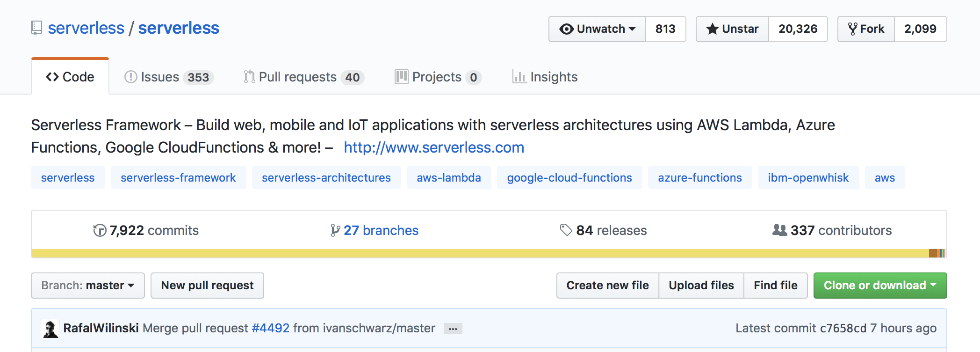The image size is (980, 352).
Task: Open RafalWilinski's profile link
Action: [101, 328]
